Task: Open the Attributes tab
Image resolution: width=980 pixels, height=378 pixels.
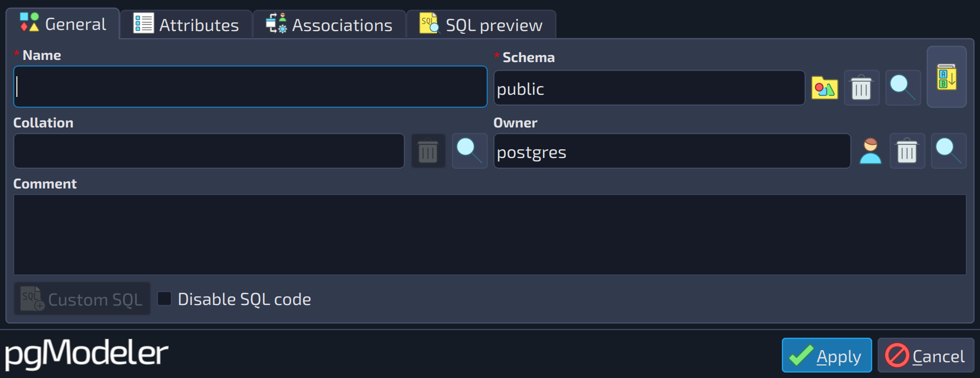Action: click(x=186, y=25)
